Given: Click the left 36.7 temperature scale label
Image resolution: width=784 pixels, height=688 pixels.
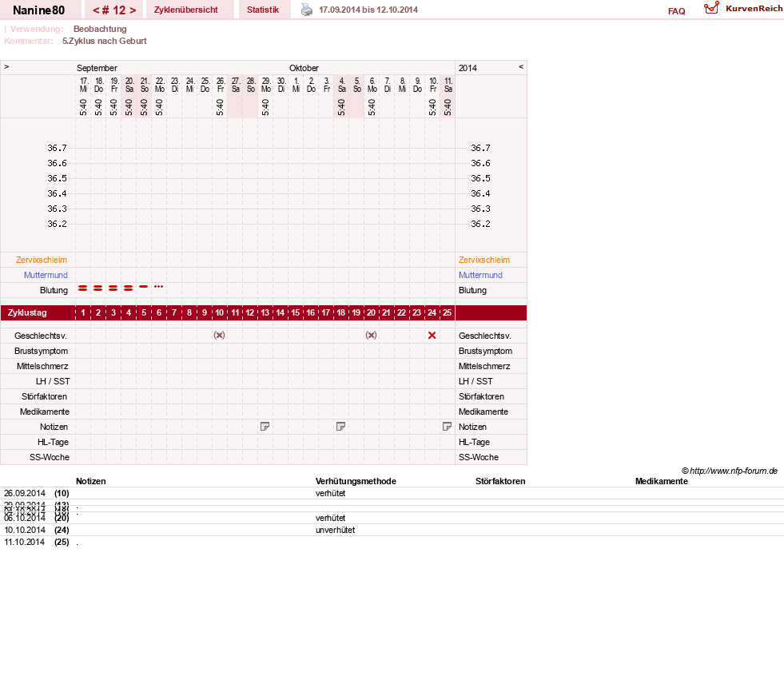Looking at the screenshot, I should [57, 148].
